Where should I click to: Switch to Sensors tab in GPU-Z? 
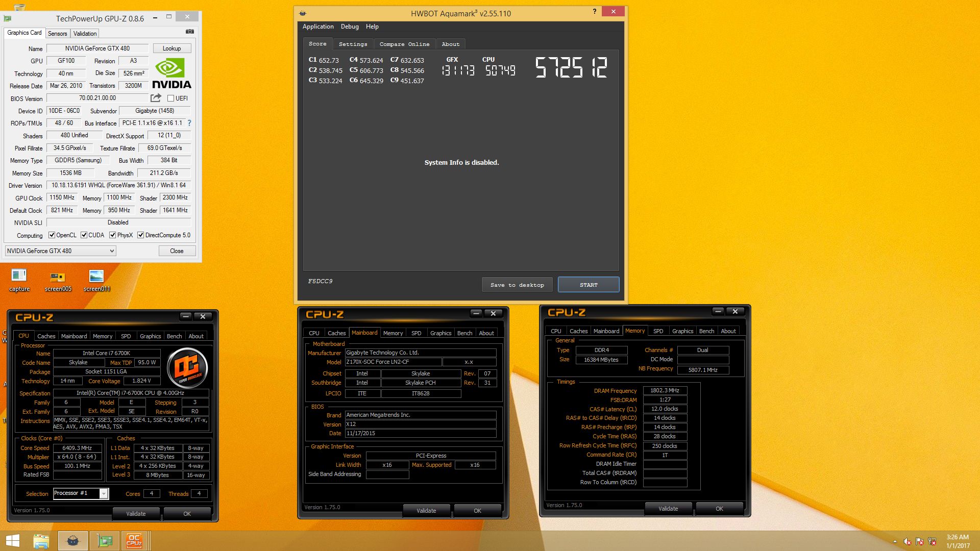tap(57, 33)
